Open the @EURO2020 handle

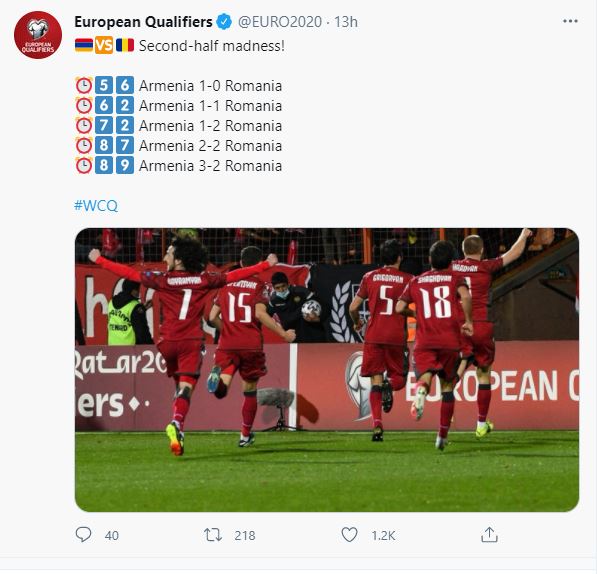point(280,22)
